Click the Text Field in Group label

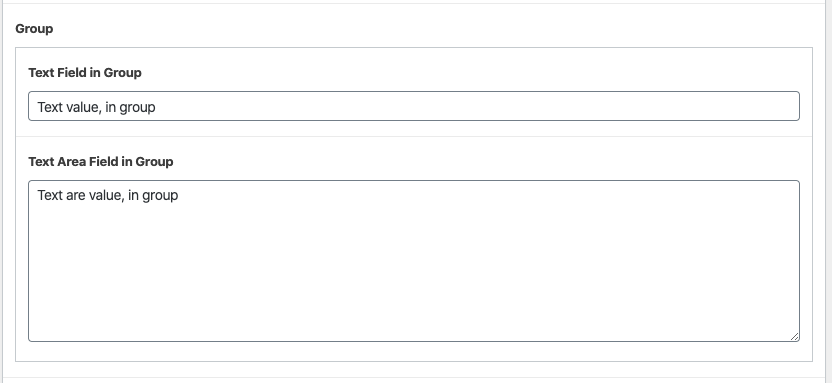click(85, 73)
